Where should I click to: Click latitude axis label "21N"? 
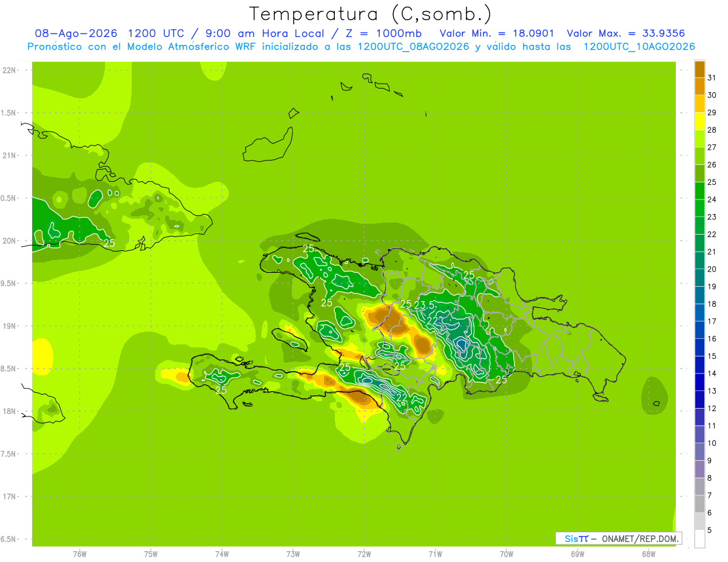pos(9,155)
